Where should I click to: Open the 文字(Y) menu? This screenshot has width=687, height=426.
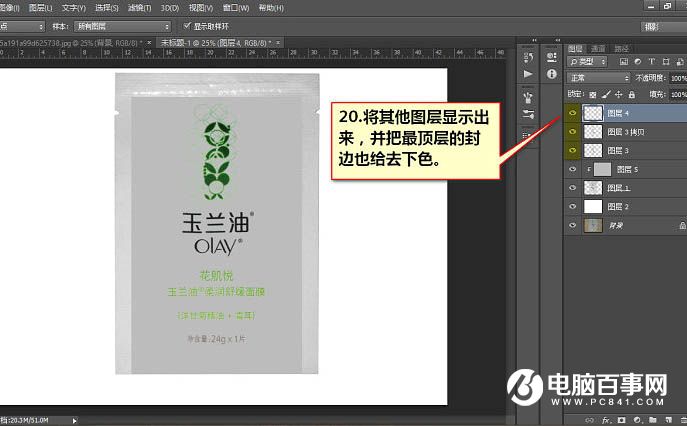[74, 8]
